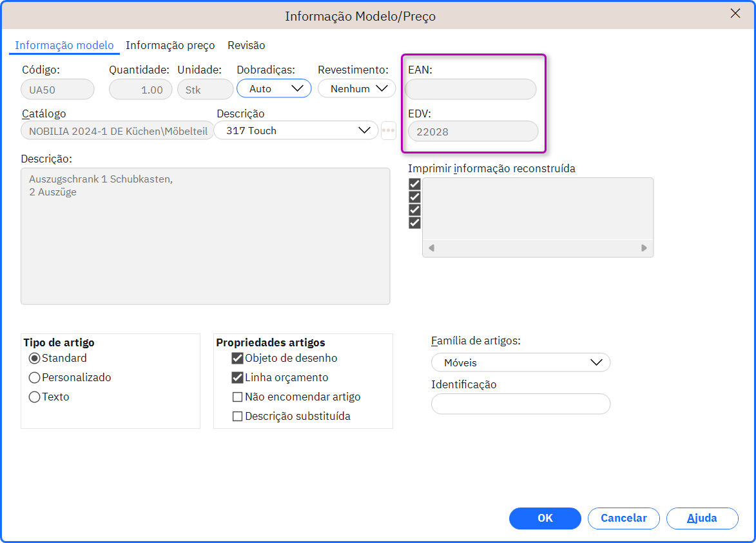Click the Identificação input field
Image resolution: width=756 pixels, height=543 pixels.
521,404
